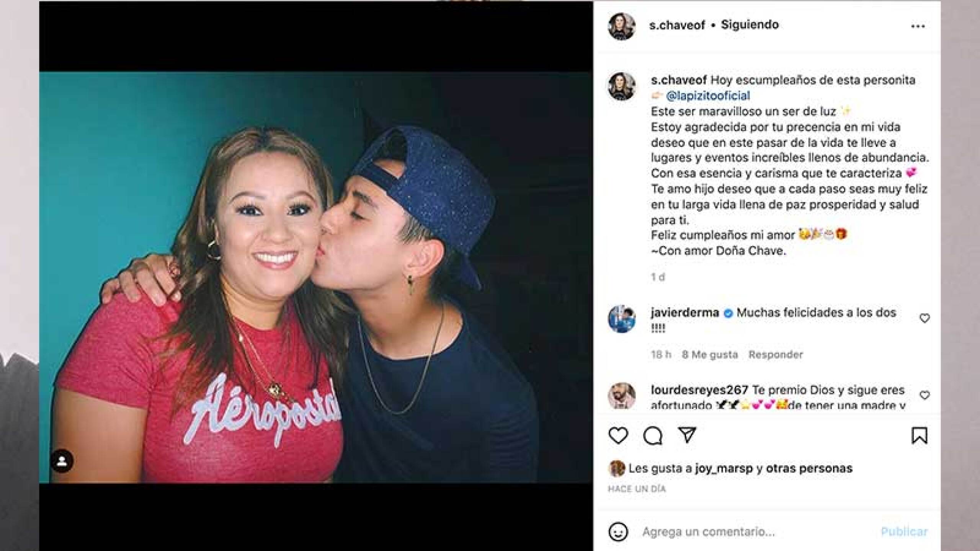The width and height of the screenshot is (980, 551).
Task: Open emoji picker in comment box
Action: coord(618,532)
